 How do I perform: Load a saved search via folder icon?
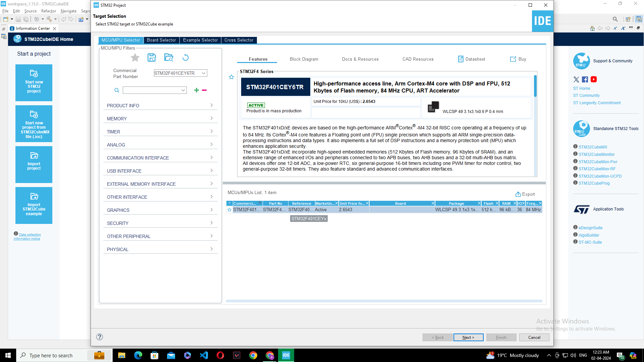pos(169,58)
